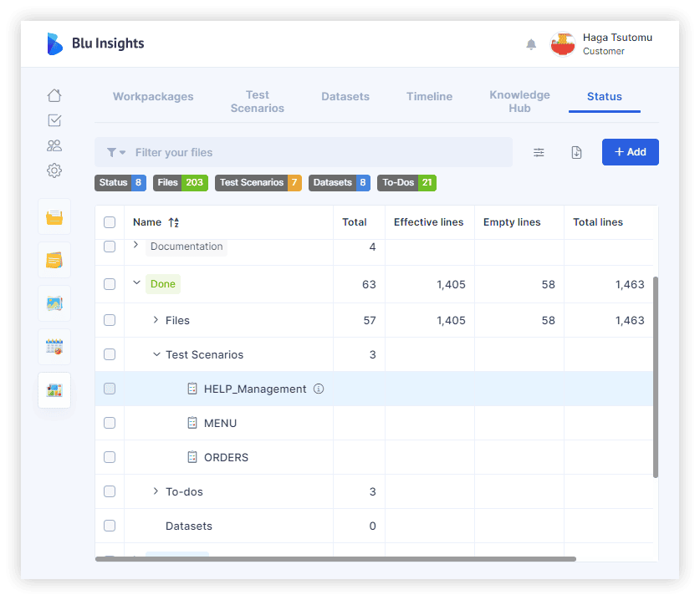This screenshot has width=700, height=600.
Task: Open the yellow folder module icon
Action: click(54, 217)
